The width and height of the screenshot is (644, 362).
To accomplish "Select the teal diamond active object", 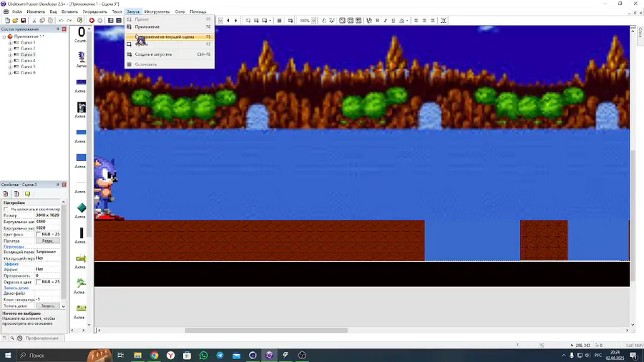I will 82,207.
